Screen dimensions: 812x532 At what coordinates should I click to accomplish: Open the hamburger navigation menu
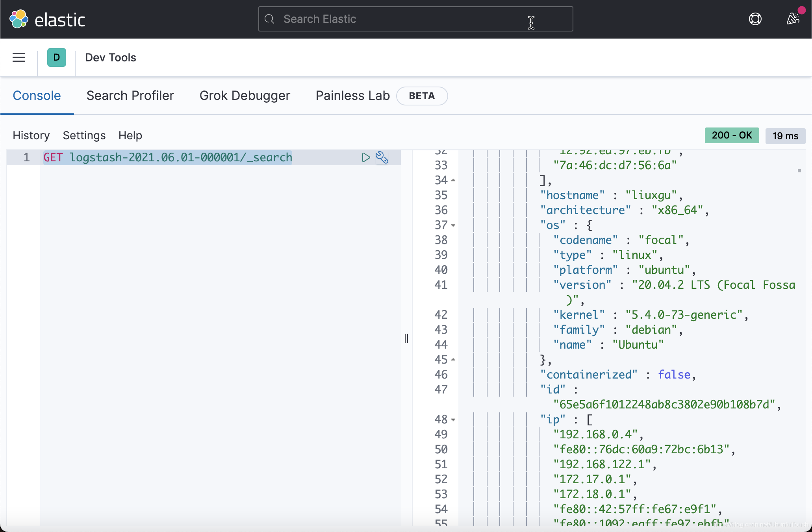click(x=19, y=57)
